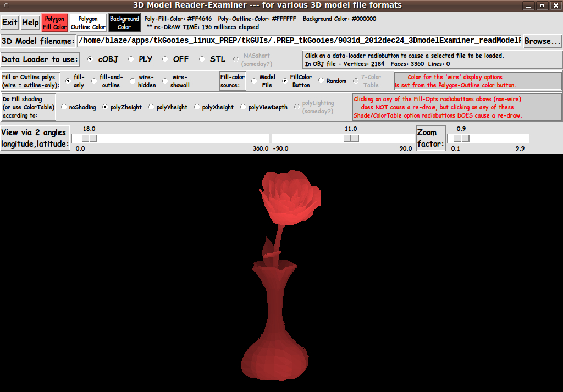This screenshot has width=563, height=392.
Task: Click the Background Color #000000 text
Action: [x=339, y=19]
